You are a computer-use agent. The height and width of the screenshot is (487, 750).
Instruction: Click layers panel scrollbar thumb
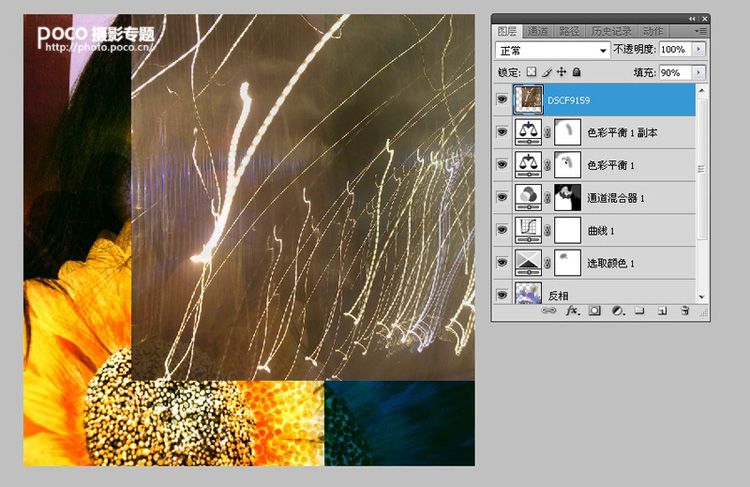[x=702, y=168]
